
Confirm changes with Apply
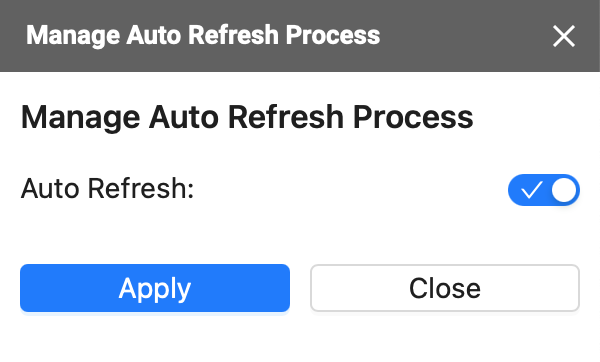(x=155, y=288)
